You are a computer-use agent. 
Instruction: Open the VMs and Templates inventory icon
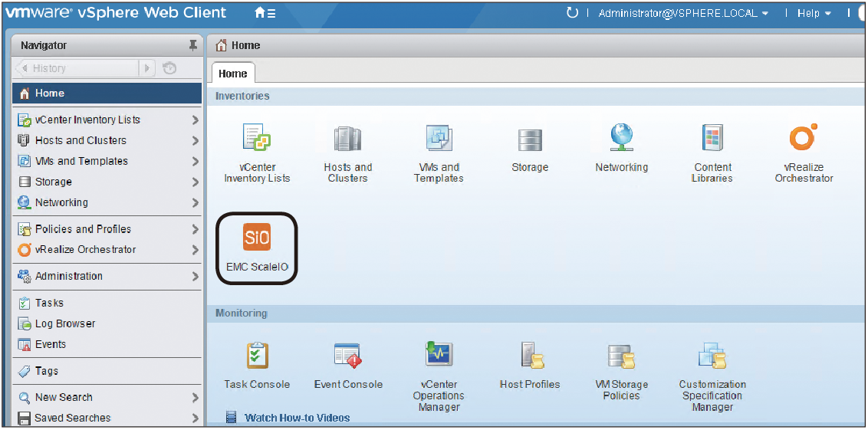(x=439, y=139)
